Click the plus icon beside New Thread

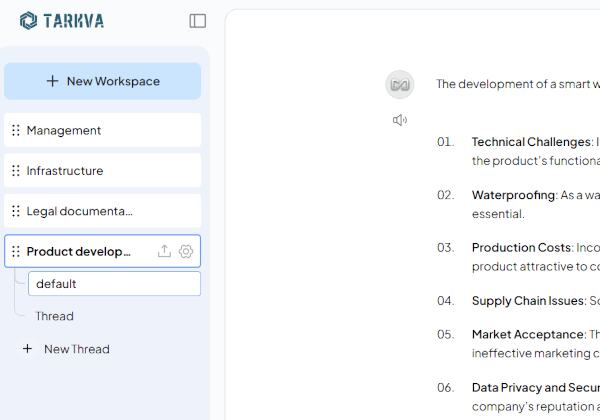tap(27, 349)
